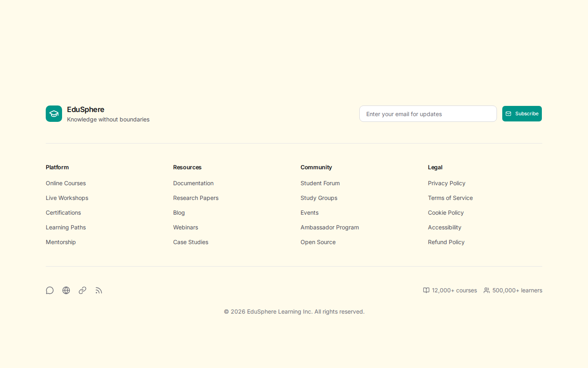
Task: Open the Accessibility link
Action: tap(445, 227)
